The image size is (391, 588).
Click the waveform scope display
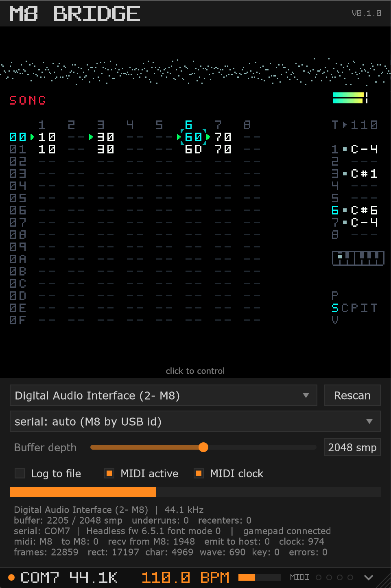[x=195, y=72]
